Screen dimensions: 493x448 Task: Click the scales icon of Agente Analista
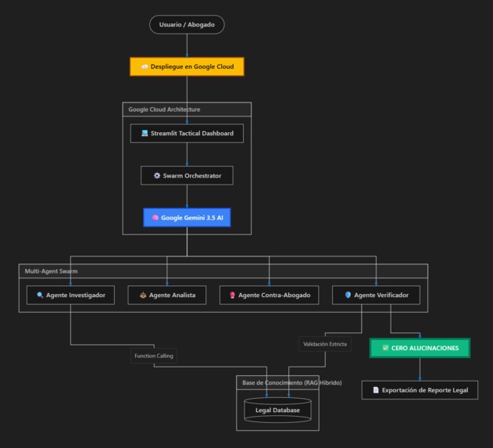(143, 295)
